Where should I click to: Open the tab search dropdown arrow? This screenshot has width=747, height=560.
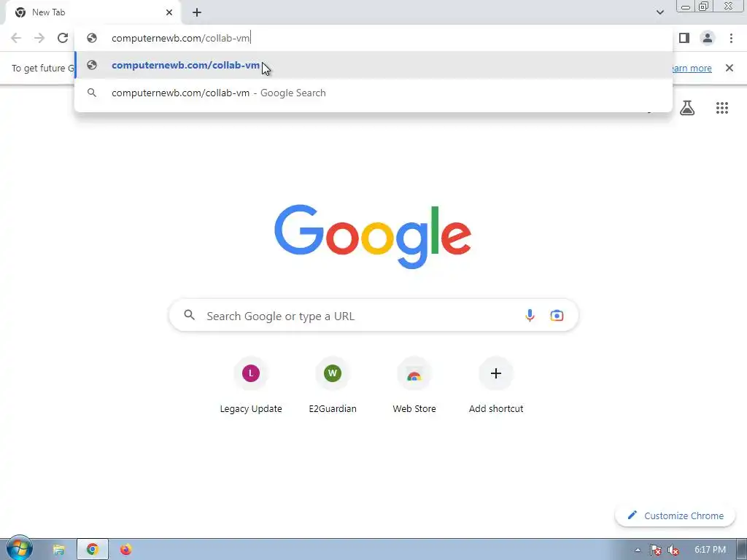tap(659, 12)
